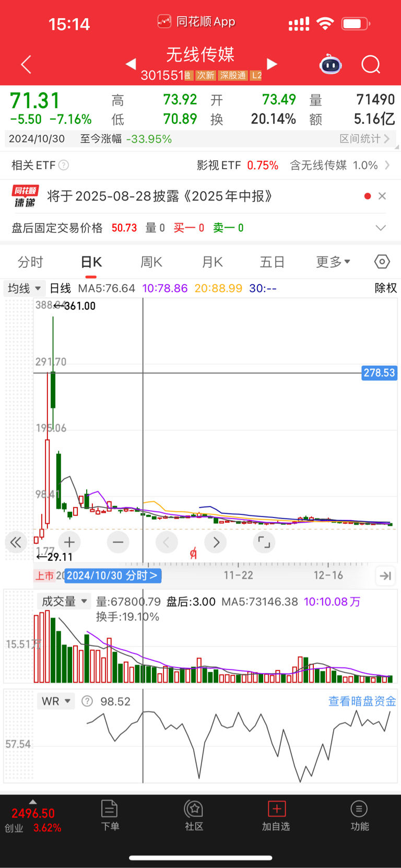This screenshot has width=401, height=868.
Task: Select the 日K tab
Action: 91,262
